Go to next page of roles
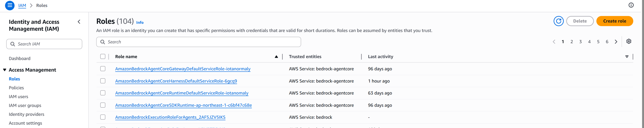The height and width of the screenshot is (128, 644). pos(616,42)
